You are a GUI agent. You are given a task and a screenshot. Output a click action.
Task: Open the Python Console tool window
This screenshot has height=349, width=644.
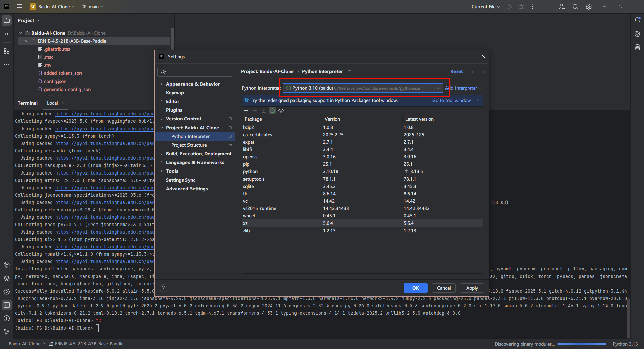click(x=7, y=265)
